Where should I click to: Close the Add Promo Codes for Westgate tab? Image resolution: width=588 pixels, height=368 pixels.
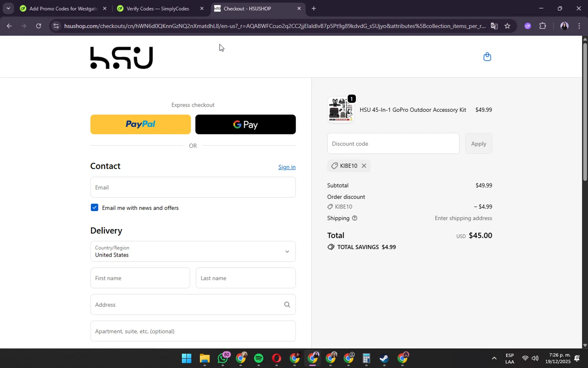point(105,8)
